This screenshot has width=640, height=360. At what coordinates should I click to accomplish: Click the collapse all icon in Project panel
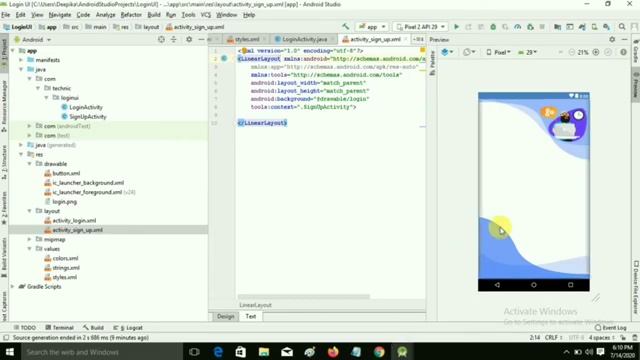click(173, 40)
